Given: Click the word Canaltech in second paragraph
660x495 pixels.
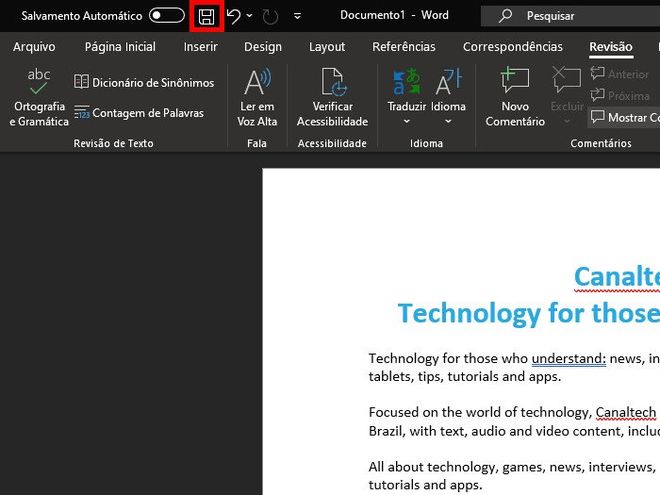Looking at the screenshot, I should (x=626, y=412).
